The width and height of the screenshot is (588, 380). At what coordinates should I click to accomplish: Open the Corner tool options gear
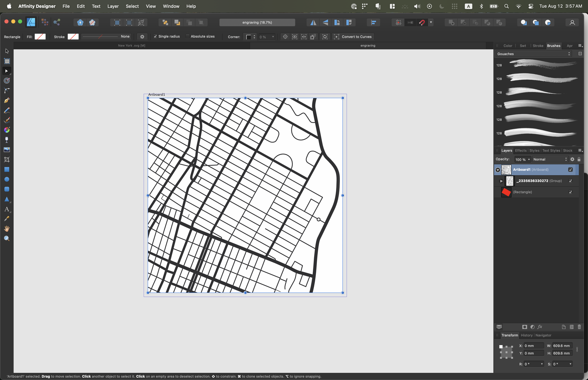(x=142, y=37)
